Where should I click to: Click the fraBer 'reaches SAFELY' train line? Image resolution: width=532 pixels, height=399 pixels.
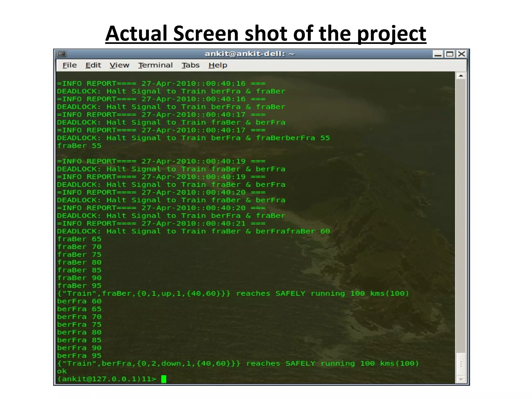[x=233, y=294]
